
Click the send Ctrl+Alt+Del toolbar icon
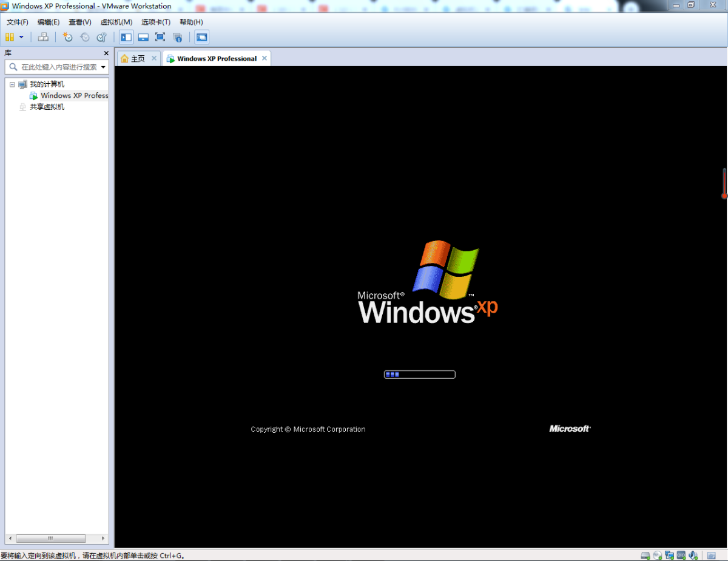pos(43,37)
